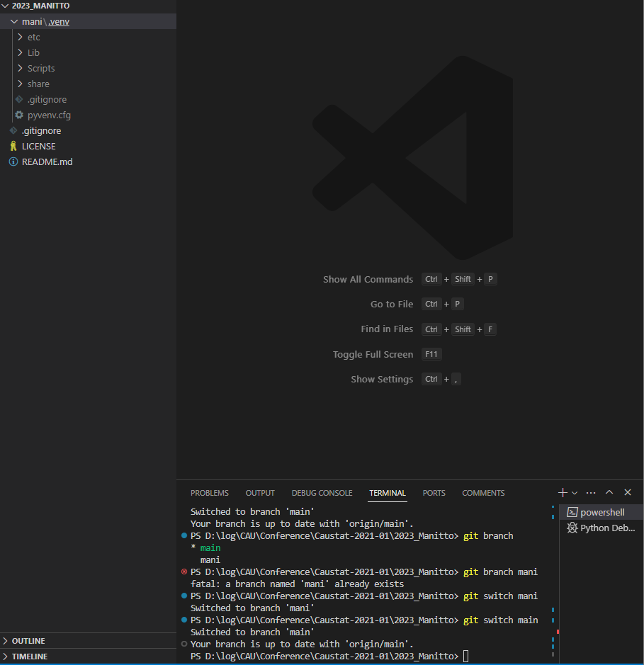Expand the OUTLINE section

tap(5, 640)
